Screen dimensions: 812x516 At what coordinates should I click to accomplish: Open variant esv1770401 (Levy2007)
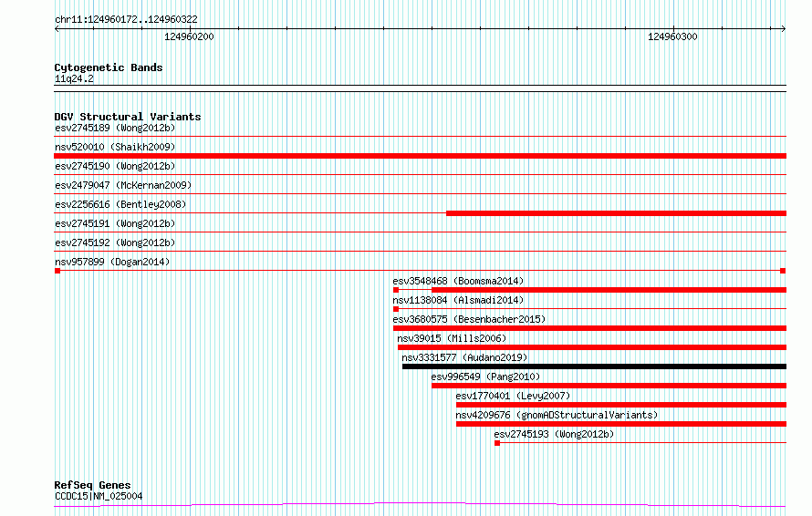click(513, 396)
